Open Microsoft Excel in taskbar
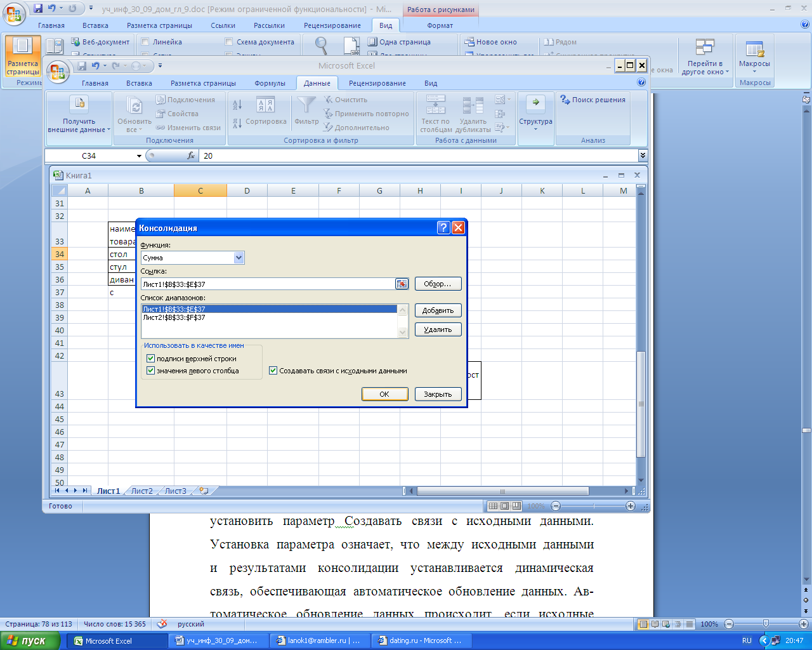Viewport: 812px width, 650px height. pyautogui.click(x=117, y=641)
